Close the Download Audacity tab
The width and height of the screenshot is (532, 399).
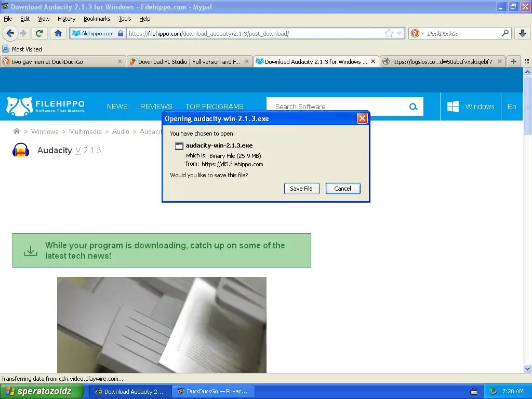click(373, 61)
